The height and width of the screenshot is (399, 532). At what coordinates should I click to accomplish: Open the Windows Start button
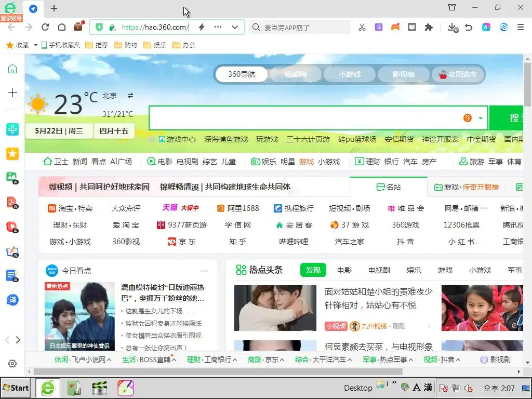(x=16, y=388)
